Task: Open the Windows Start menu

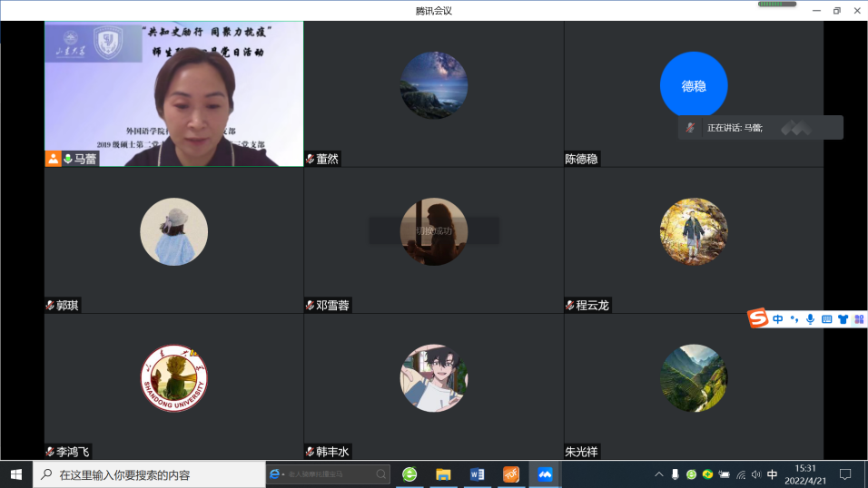Action: click(16, 474)
